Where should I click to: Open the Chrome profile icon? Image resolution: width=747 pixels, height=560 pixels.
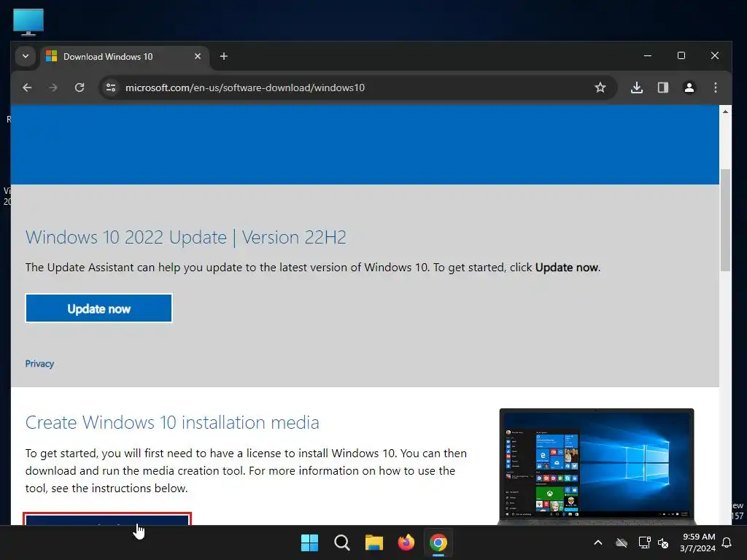(x=689, y=87)
